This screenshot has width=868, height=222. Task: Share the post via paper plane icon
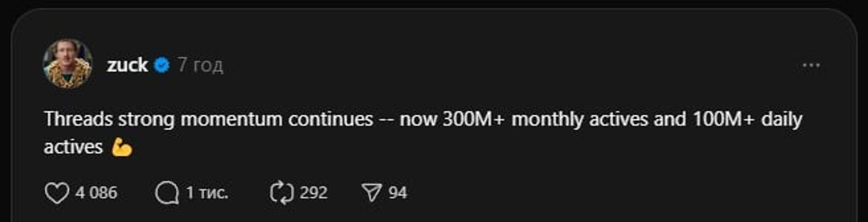[372, 193]
